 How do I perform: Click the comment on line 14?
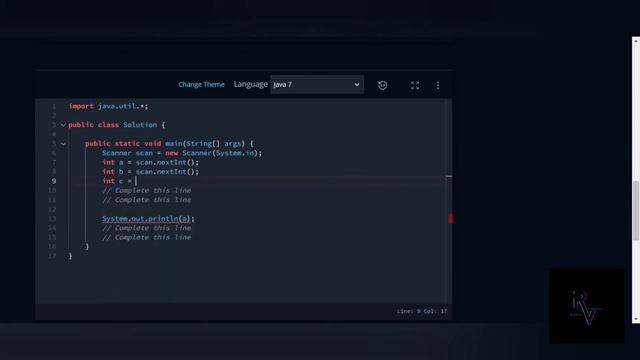click(x=147, y=228)
